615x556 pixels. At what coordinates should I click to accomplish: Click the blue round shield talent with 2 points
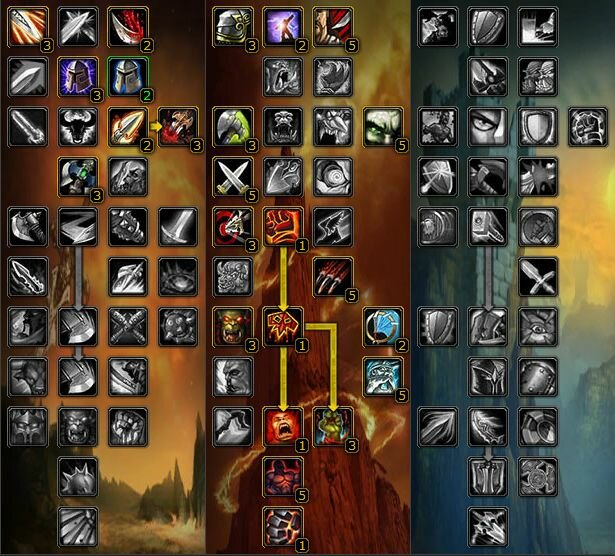pyautogui.click(x=383, y=327)
